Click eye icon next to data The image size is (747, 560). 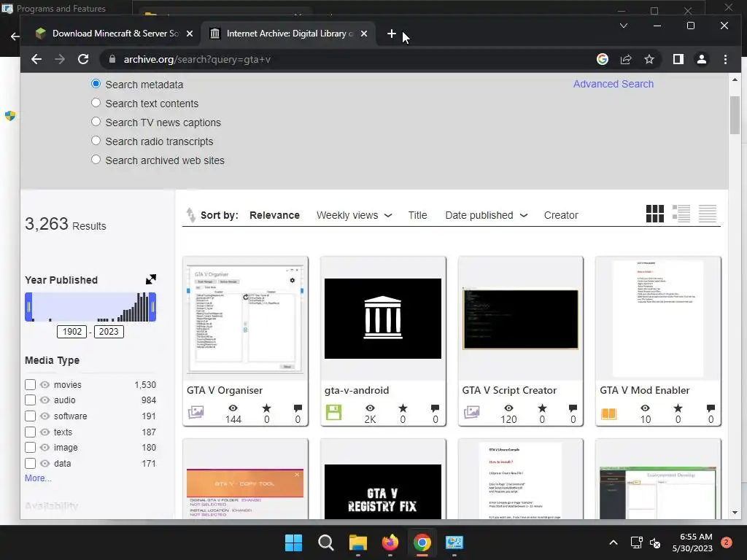click(44, 463)
